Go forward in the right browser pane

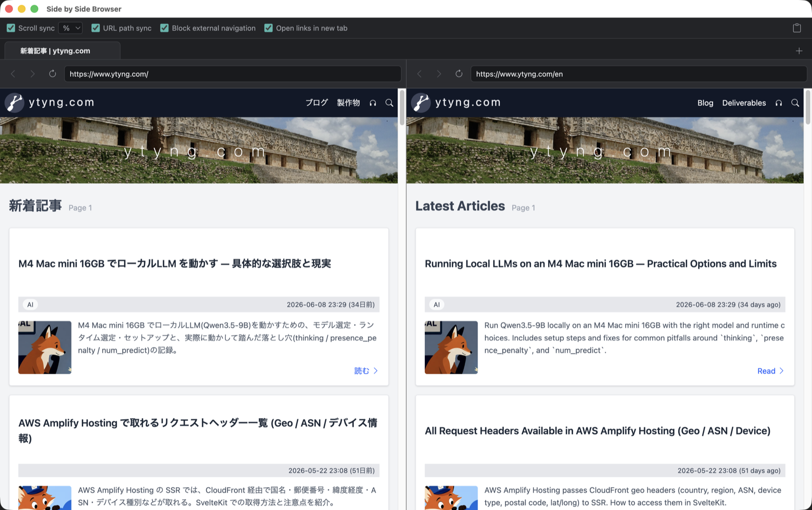pyautogui.click(x=439, y=74)
